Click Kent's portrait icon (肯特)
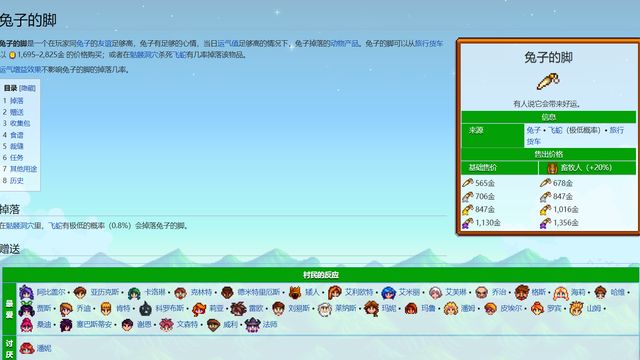The height and width of the screenshot is (360, 640). click(x=106, y=309)
